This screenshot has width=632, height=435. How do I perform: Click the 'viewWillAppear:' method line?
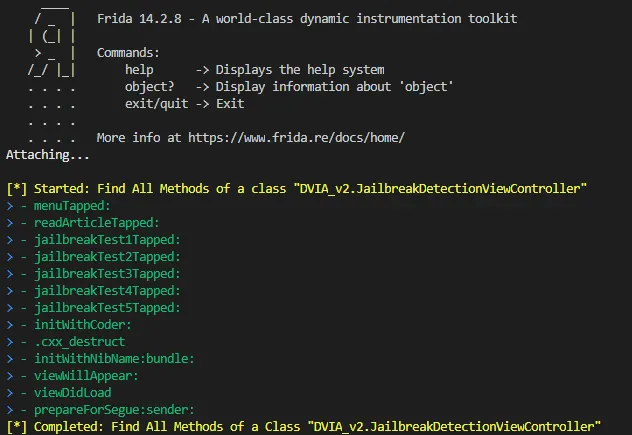pos(73,376)
